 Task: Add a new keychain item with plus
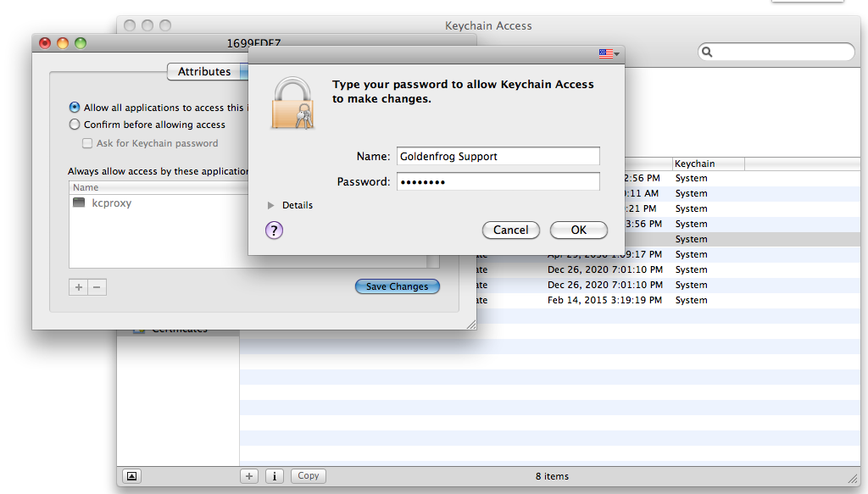pos(249,475)
